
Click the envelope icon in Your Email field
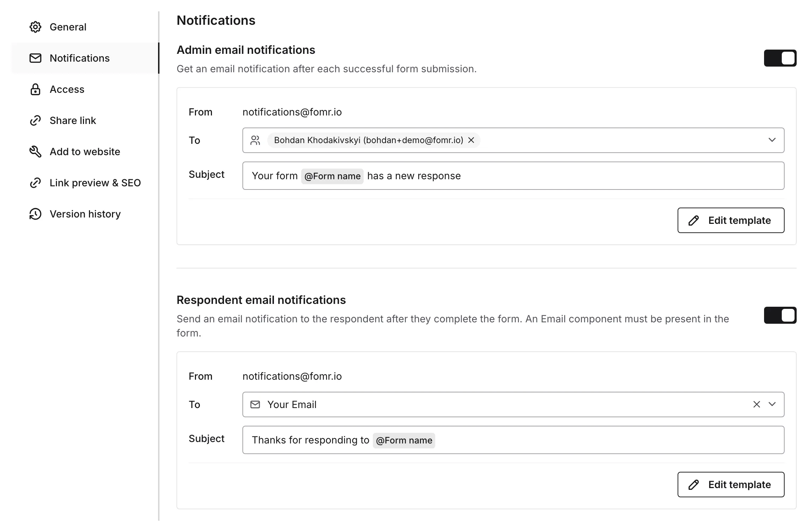pyautogui.click(x=255, y=404)
